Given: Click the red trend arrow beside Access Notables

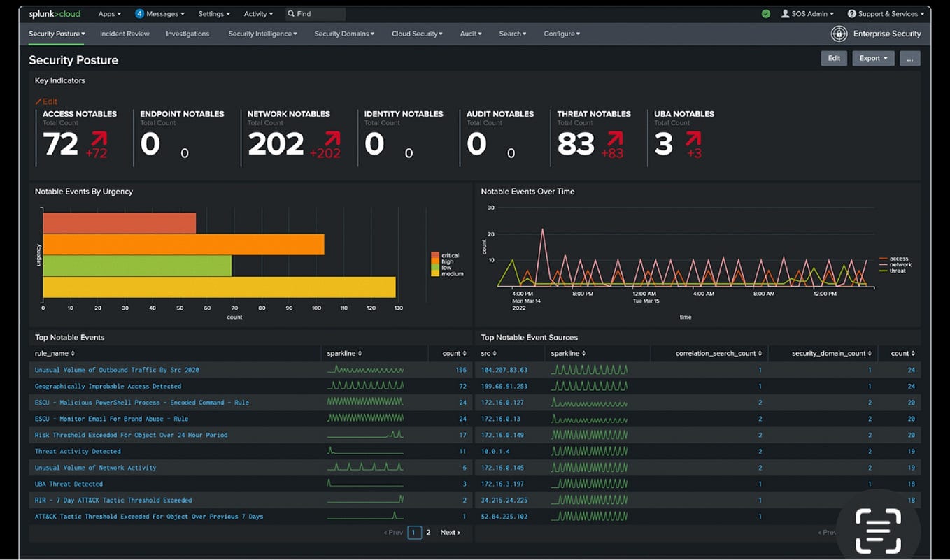Looking at the screenshot, I should coord(98,138).
